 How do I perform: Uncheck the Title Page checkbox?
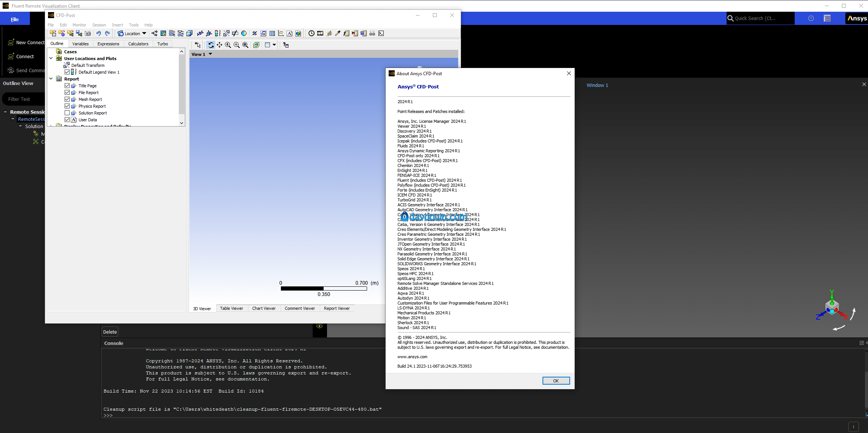point(67,85)
